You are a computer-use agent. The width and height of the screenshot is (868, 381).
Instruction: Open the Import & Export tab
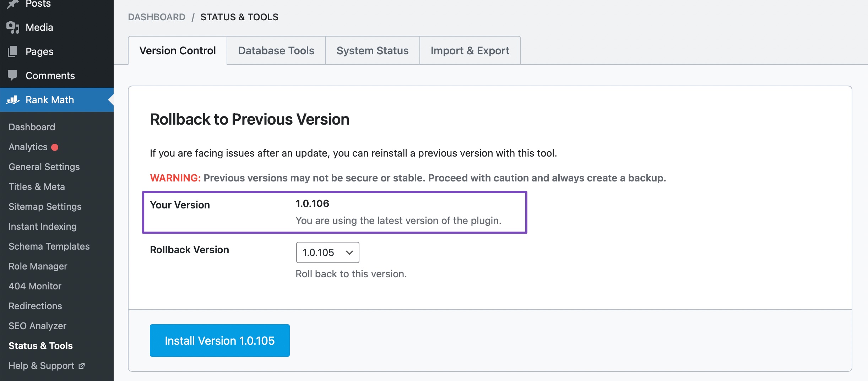coord(470,50)
